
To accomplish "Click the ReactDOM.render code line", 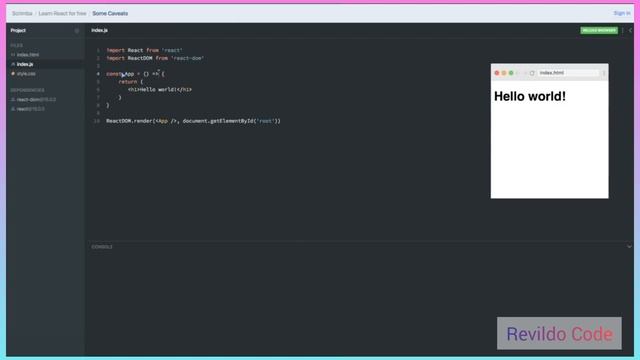I will [x=193, y=121].
